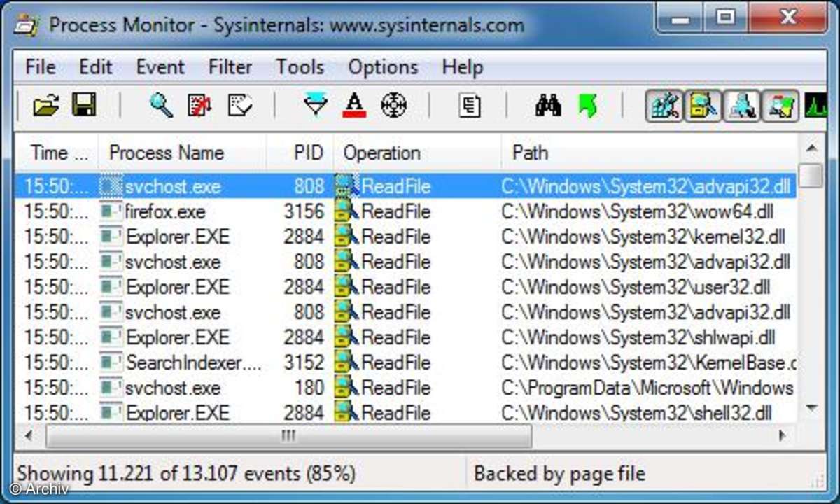Select the firefox.exe row text

pos(165,211)
